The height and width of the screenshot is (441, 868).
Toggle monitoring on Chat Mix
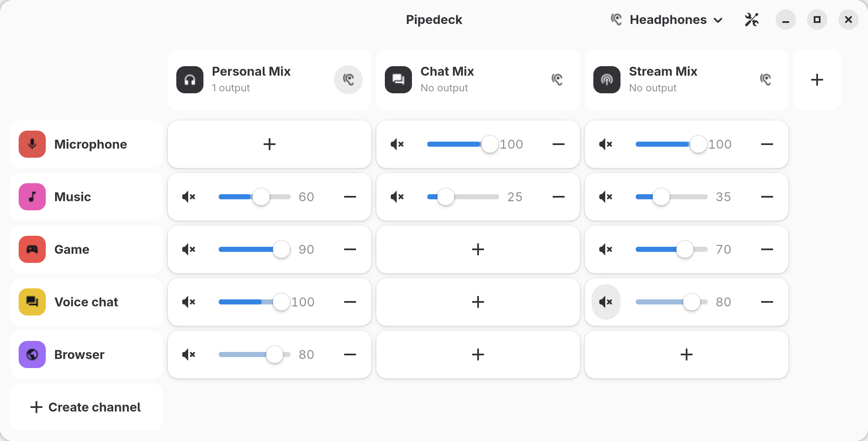(557, 80)
